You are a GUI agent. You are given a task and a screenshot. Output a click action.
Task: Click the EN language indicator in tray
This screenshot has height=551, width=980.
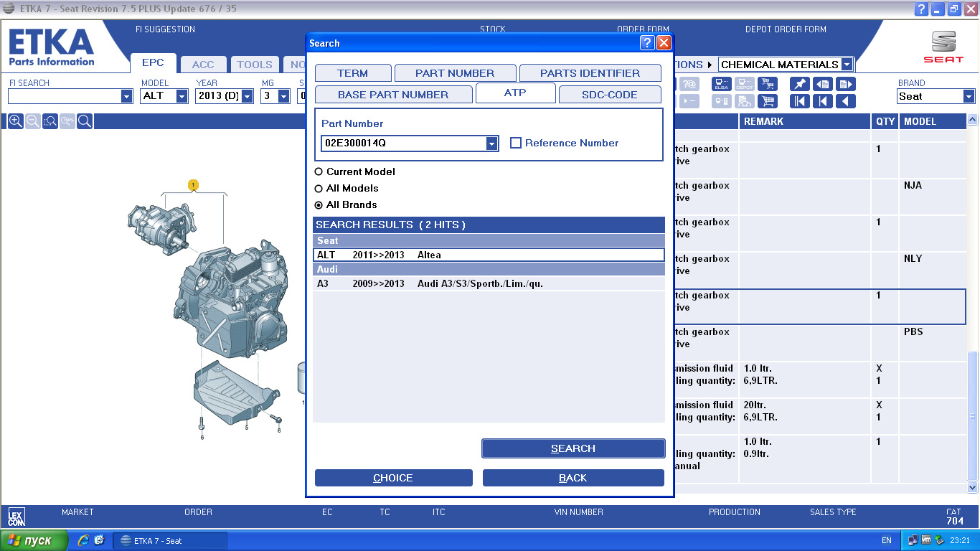pos(887,541)
